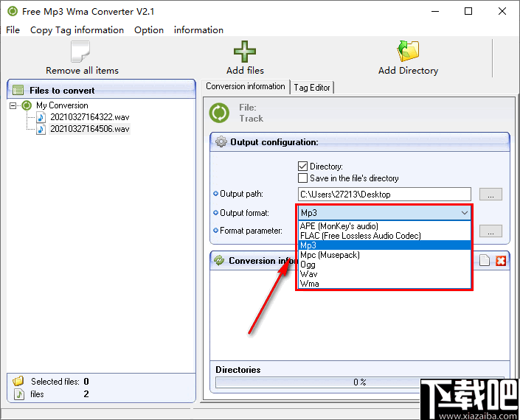Open Format parameter ... button
The height and width of the screenshot is (420, 520).
[490, 231]
